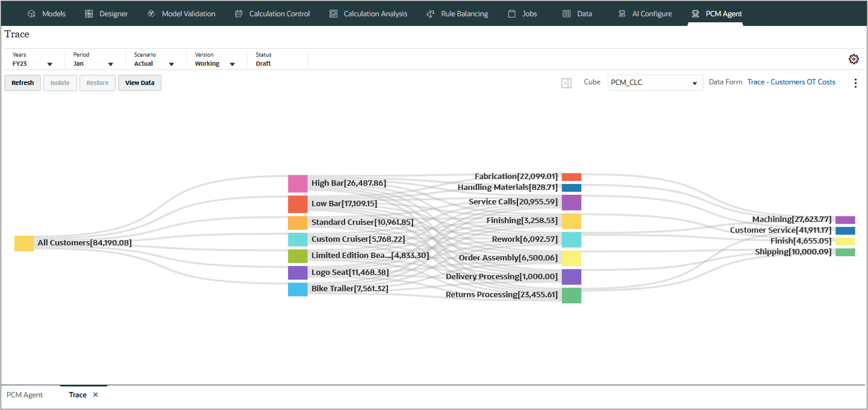Select the Delivery Processing purple node

pos(572,277)
